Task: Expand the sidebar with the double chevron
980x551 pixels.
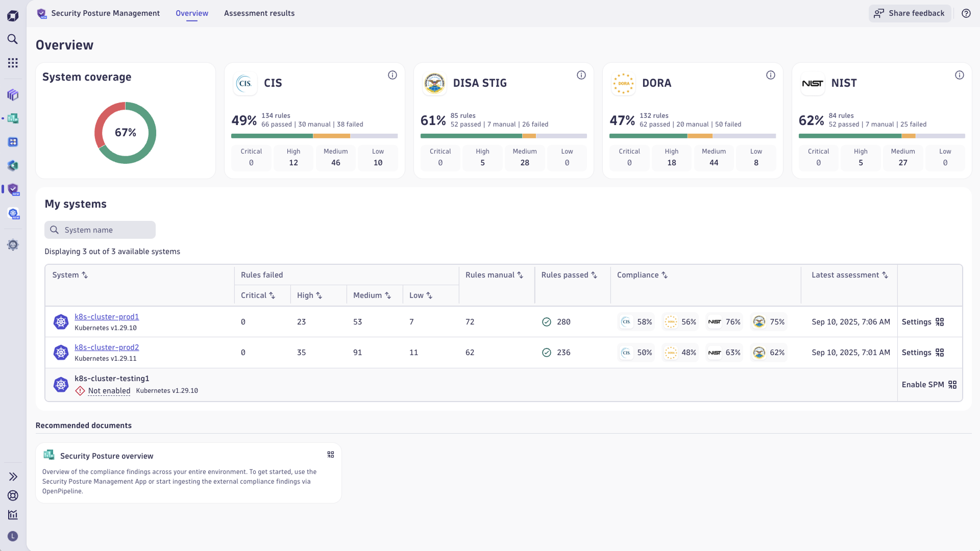Action: point(13,476)
